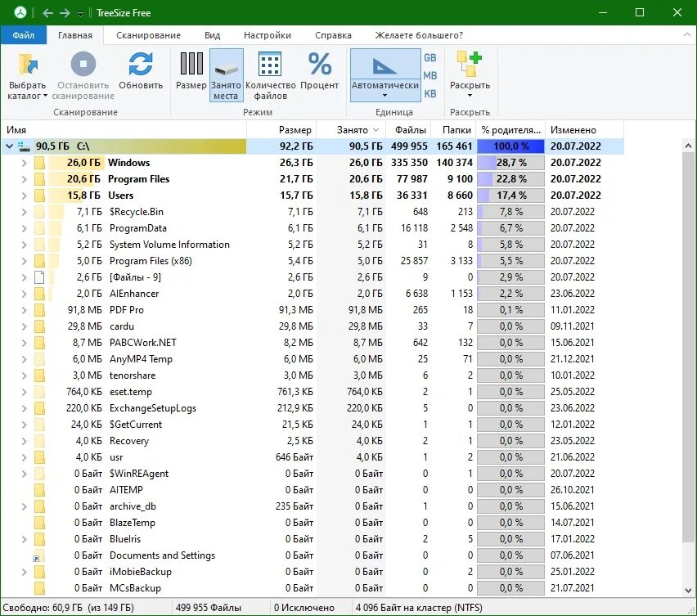Switch to the Вид tab
The height and width of the screenshot is (616, 697).
[x=212, y=35]
